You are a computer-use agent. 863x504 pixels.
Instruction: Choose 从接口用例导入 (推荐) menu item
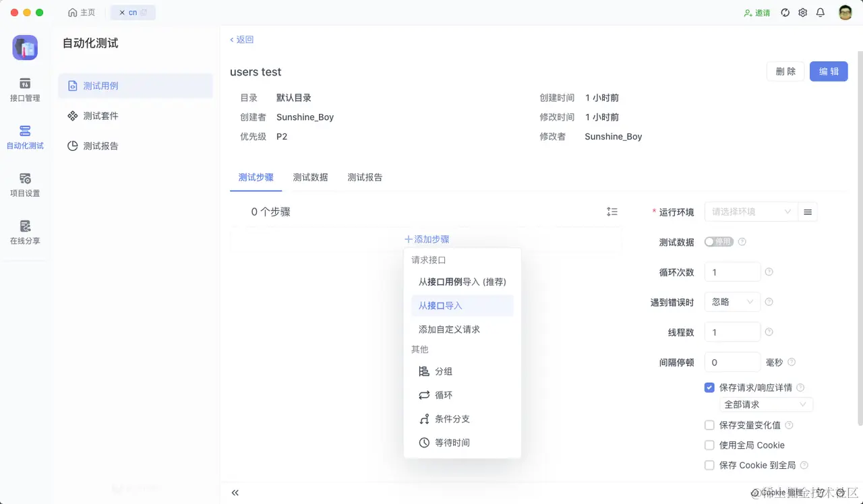(x=462, y=282)
